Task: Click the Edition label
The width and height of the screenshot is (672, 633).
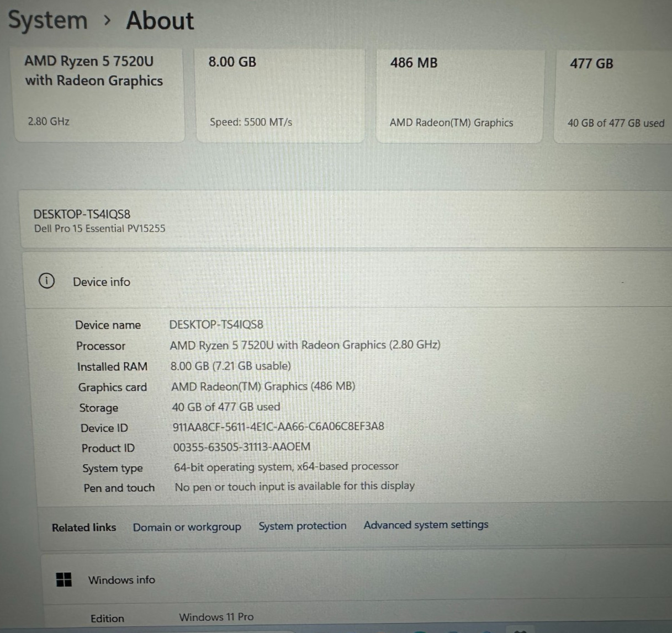Action: [107, 619]
